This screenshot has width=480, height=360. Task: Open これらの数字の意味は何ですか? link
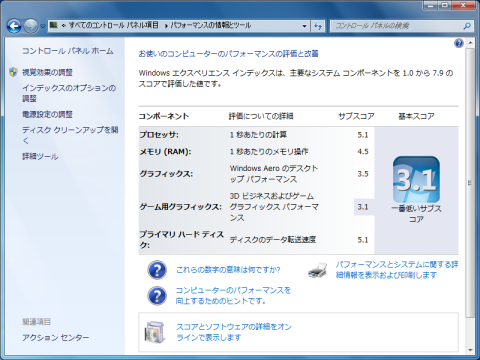click(x=228, y=270)
